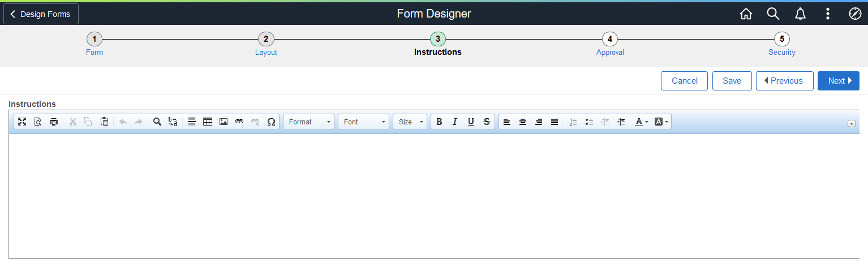This screenshot has width=868, height=268.
Task: Click the Unlink icon
Action: pyautogui.click(x=255, y=122)
